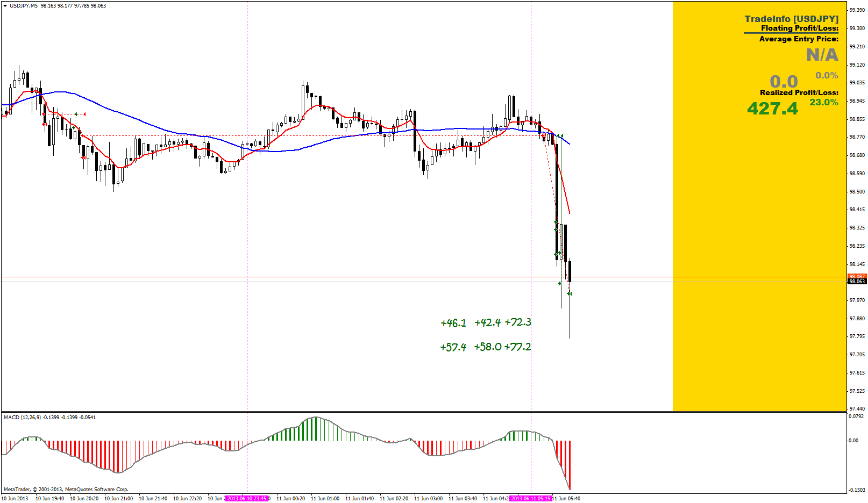Click the +72.3 profit label
The width and height of the screenshot is (868, 503).
click(x=518, y=322)
